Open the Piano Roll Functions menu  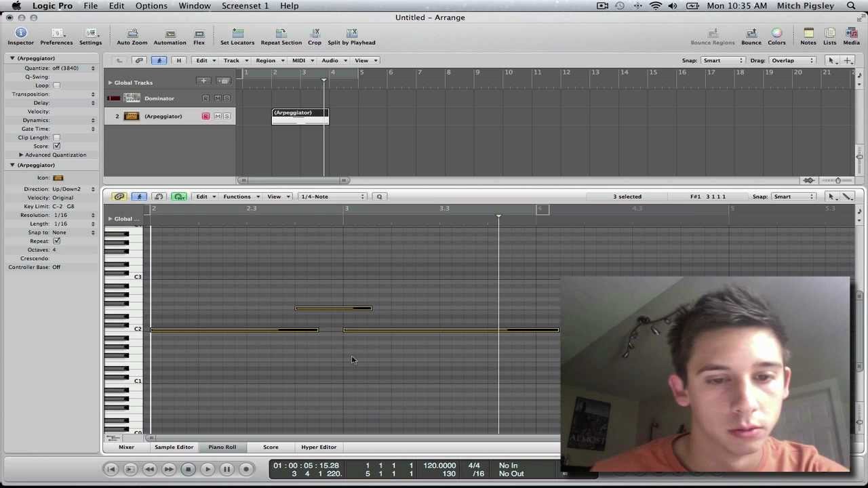click(x=241, y=197)
